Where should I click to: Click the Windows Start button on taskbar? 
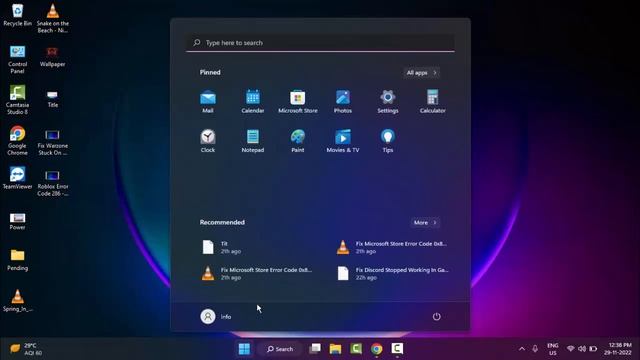[x=244, y=349]
